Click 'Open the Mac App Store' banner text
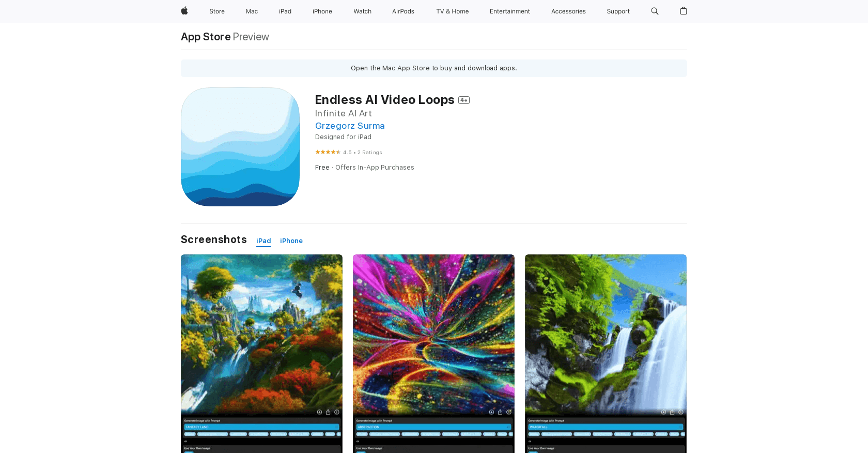 pyautogui.click(x=434, y=68)
